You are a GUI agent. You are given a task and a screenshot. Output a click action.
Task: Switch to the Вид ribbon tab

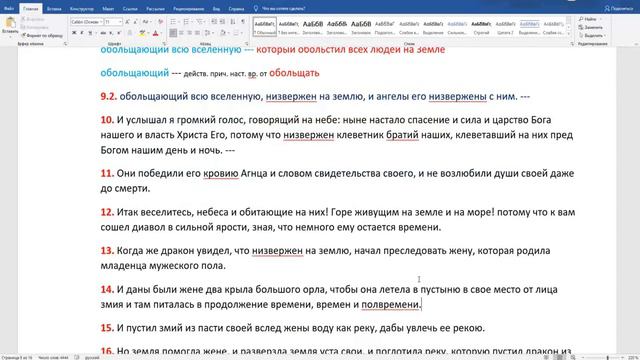click(x=216, y=8)
